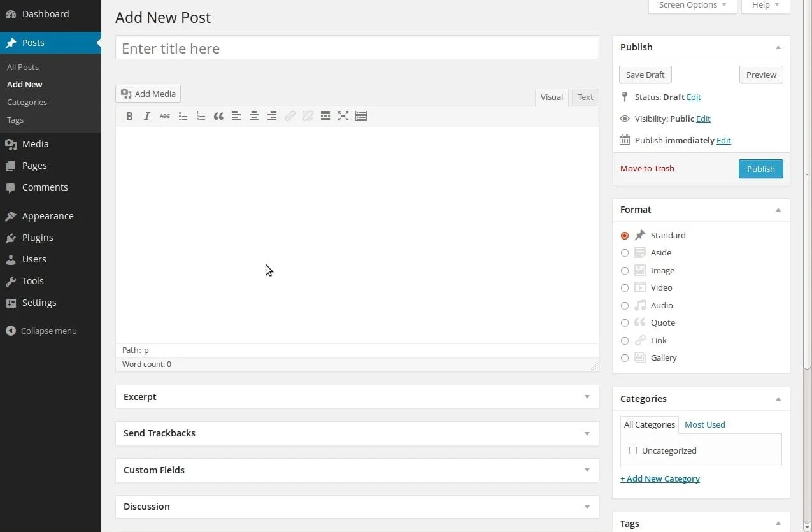Select the Link post format
This screenshot has width=812, height=532.
625,341
